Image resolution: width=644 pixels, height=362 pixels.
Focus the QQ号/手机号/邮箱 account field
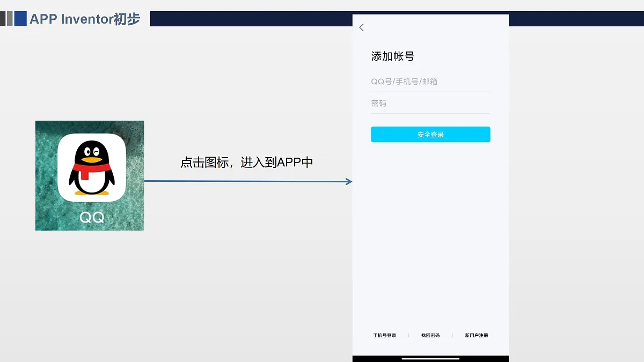click(430, 82)
